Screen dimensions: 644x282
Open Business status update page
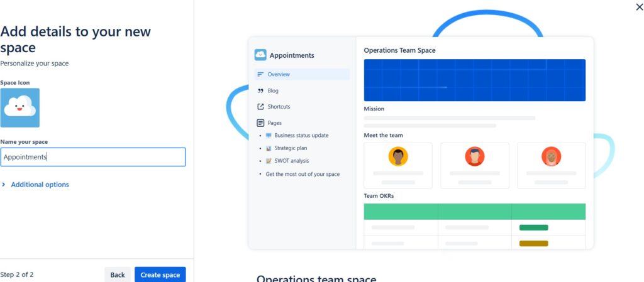tap(301, 135)
